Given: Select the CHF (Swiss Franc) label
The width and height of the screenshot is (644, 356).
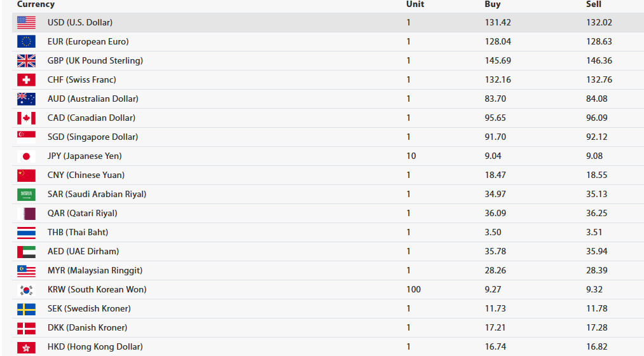Looking at the screenshot, I should pyautogui.click(x=82, y=79).
